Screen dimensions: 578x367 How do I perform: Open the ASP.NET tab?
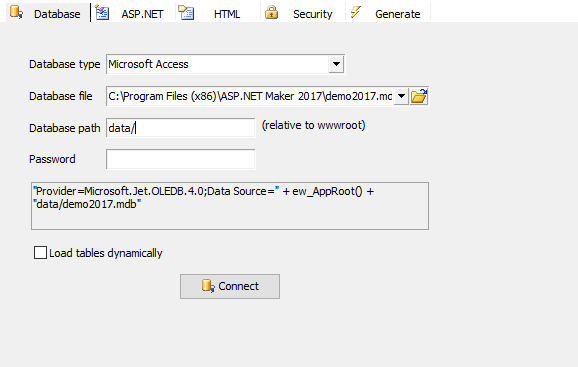[x=133, y=13]
